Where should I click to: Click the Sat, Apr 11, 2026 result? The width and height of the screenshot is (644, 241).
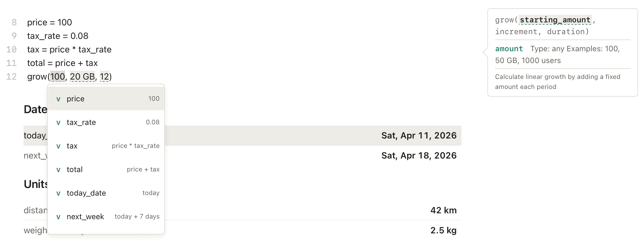[x=419, y=136]
